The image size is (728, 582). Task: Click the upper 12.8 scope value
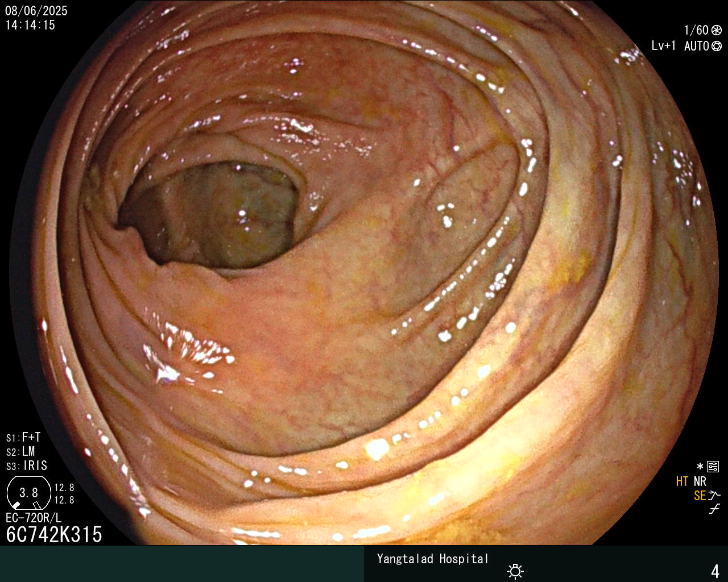point(64,488)
